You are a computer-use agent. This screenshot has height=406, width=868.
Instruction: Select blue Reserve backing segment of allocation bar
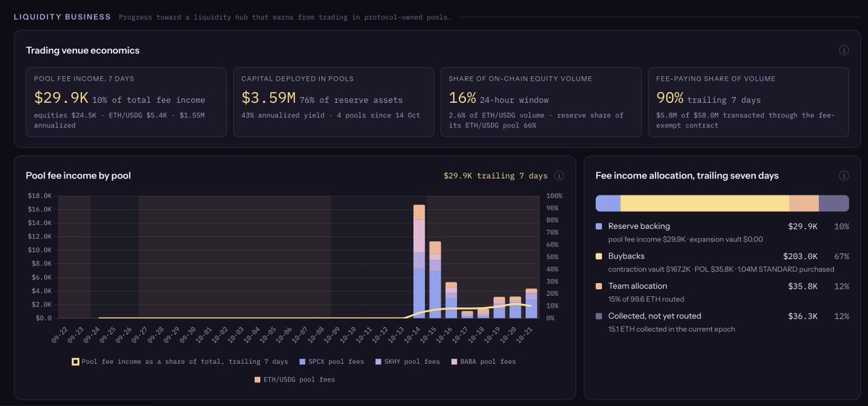click(608, 203)
